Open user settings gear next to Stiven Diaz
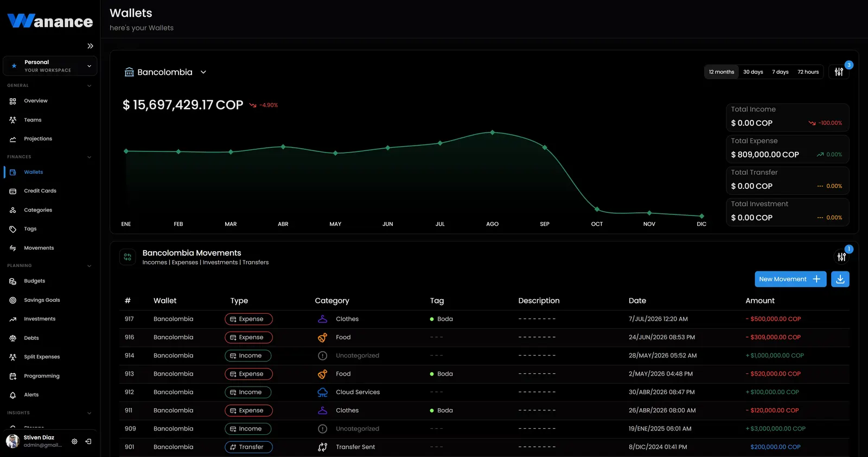Viewport: 868px width, 457px height. tap(74, 441)
